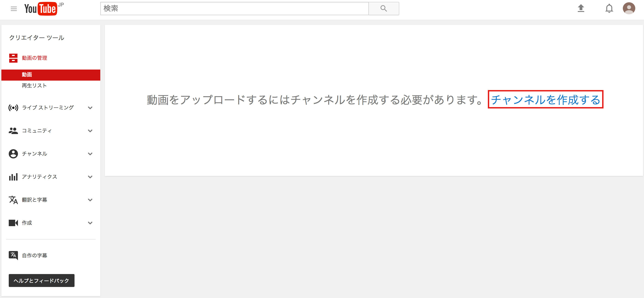Click the ヘルプとフィードバック button

coord(41,280)
